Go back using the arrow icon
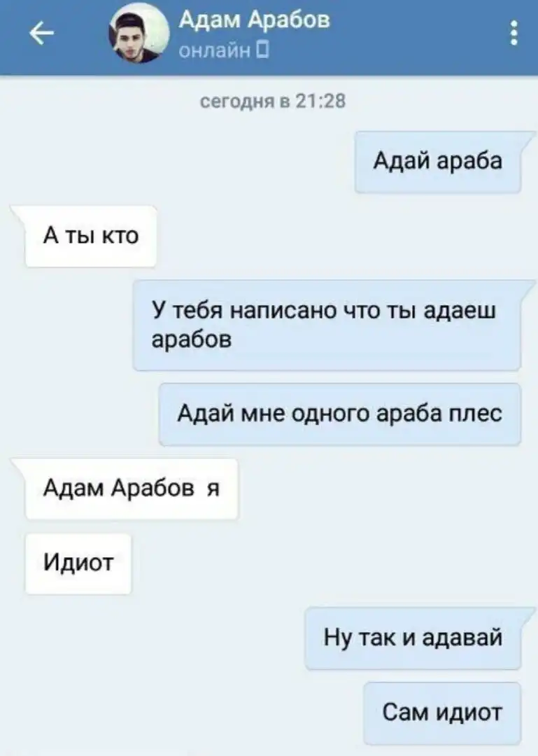The image size is (538, 756). click(41, 34)
